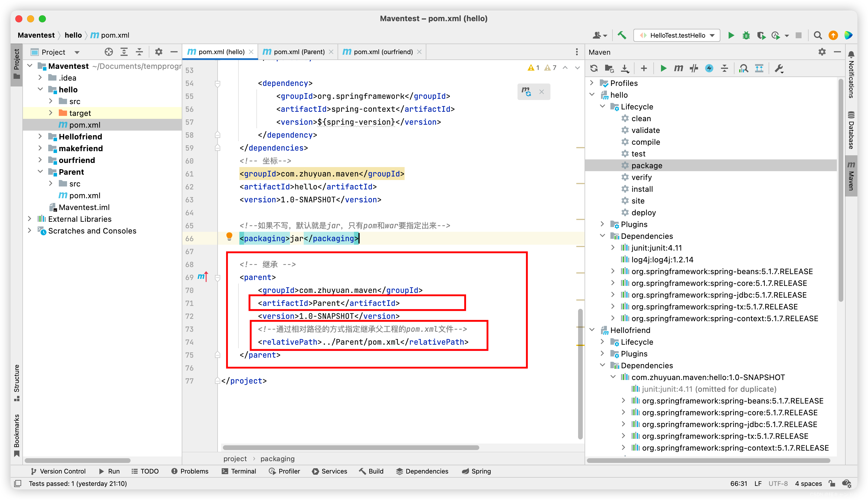Collapse the Parent module
868x500 pixels.
[x=40, y=171]
